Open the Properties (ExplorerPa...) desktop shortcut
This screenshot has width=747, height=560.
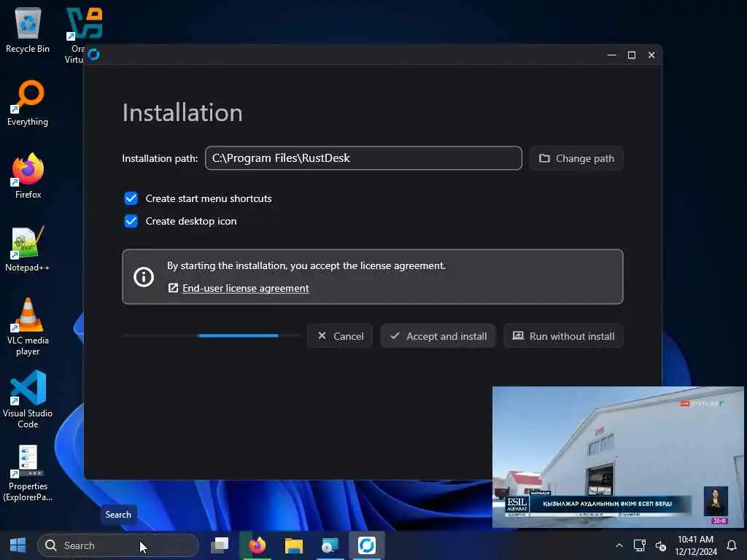(28, 473)
